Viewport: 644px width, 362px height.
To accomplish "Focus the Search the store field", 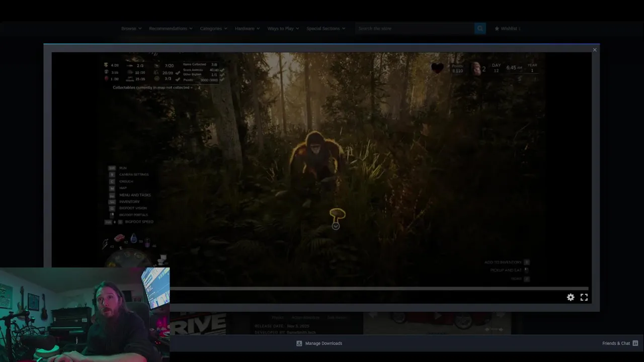I will (x=415, y=29).
